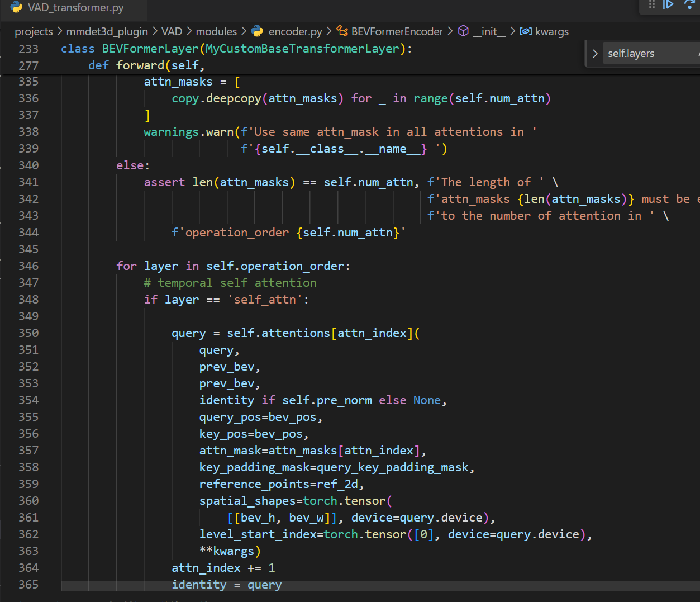Viewport: 700px width, 602px height.
Task: Click the debug Continue button
Action: point(668,4)
